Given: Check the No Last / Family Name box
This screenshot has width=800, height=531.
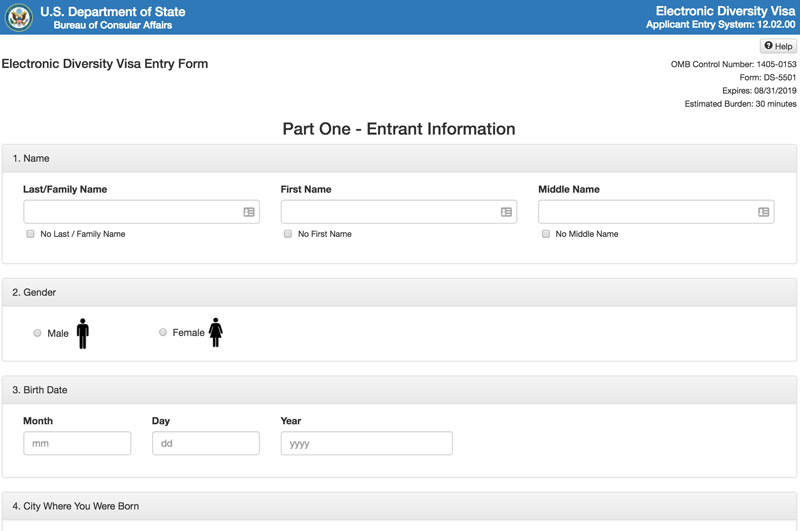Looking at the screenshot, I should point(30,234).
